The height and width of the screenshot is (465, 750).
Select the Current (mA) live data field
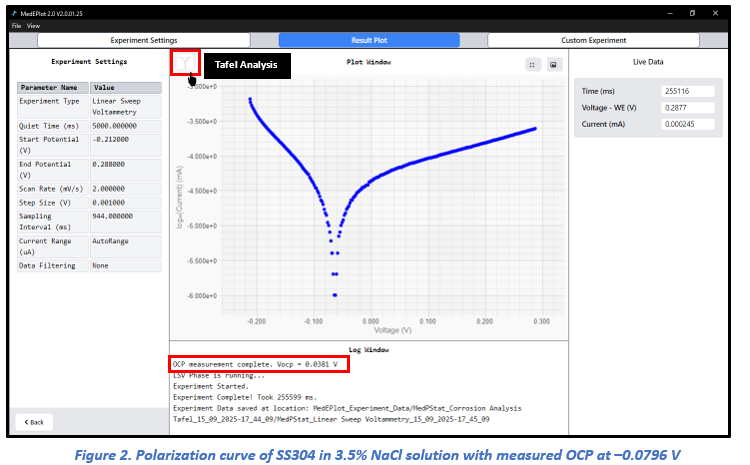point(688,124)
